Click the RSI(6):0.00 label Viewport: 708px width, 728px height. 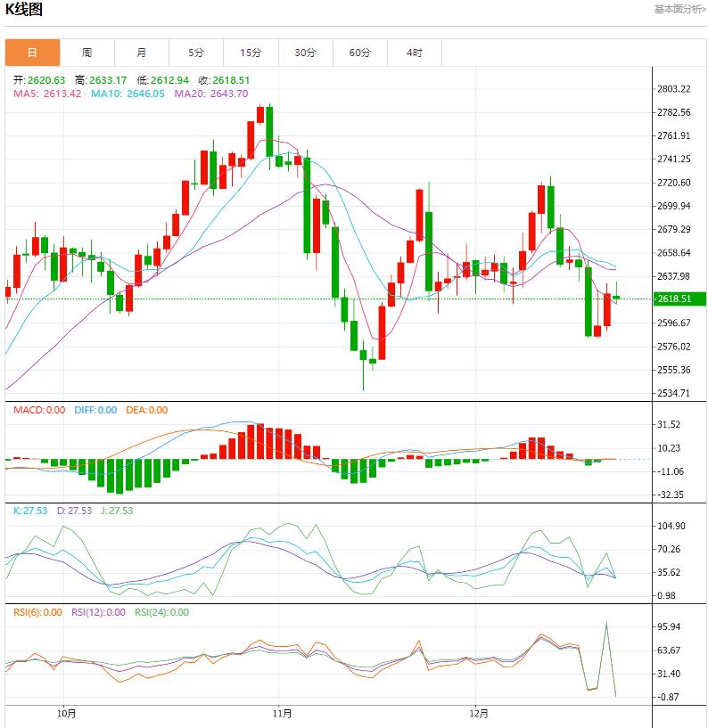click(37, 612)
